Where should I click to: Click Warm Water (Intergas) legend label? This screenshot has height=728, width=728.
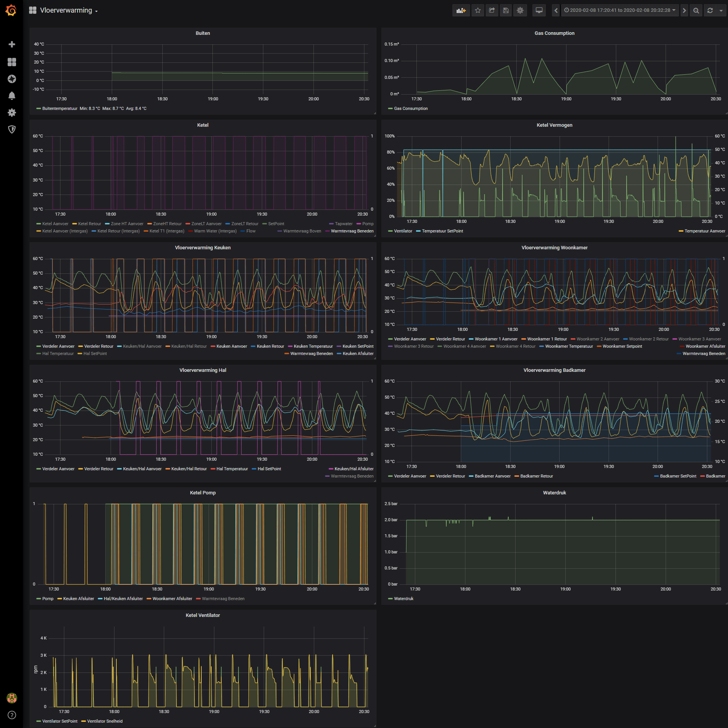tap(215, 231)
